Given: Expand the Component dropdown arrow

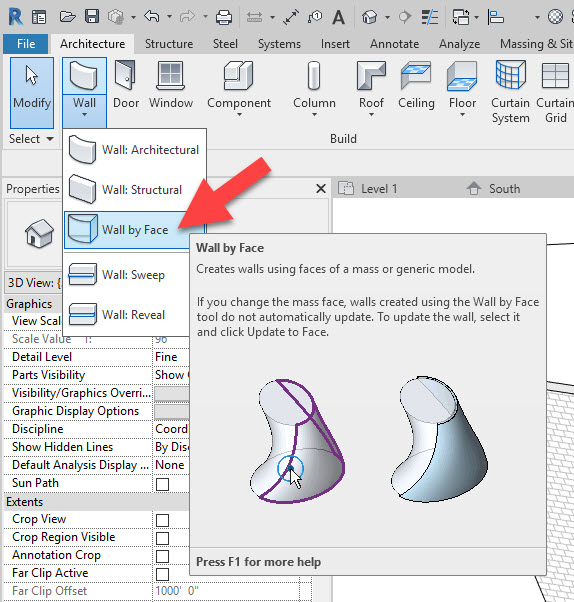Looking at the screenshot, I should coord(239,114).
